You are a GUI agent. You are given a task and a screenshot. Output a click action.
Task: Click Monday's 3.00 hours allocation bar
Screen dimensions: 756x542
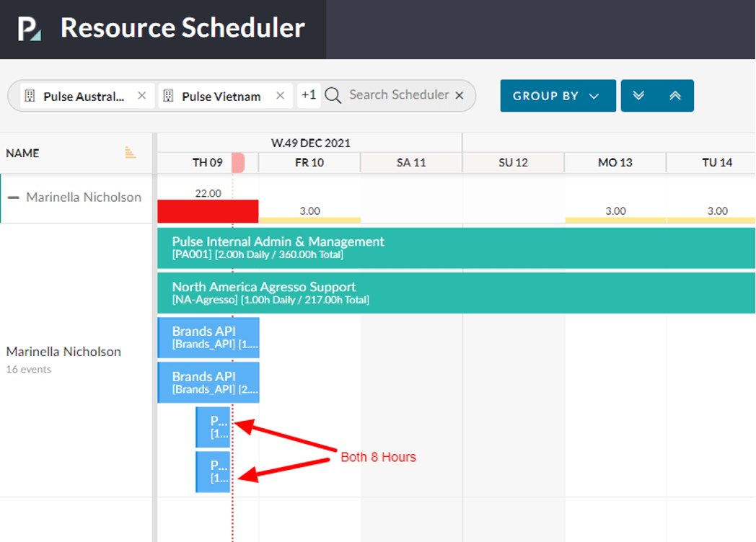click(616, 220)
